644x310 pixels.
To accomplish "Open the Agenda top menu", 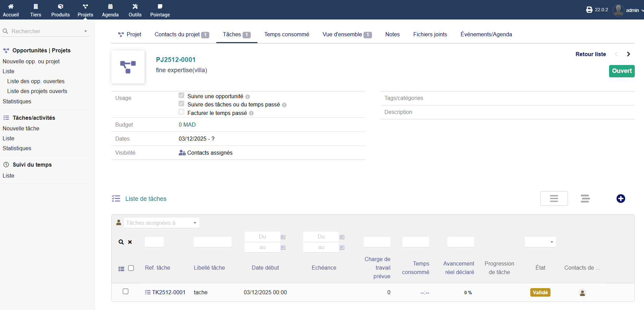I will click(x=110, y=10).
